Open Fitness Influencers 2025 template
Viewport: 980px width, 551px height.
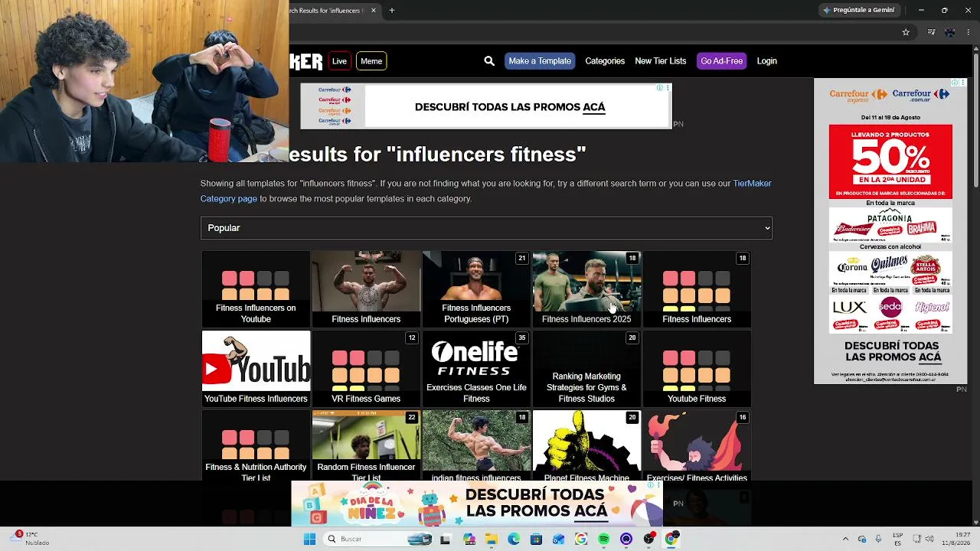coord(586,289)
